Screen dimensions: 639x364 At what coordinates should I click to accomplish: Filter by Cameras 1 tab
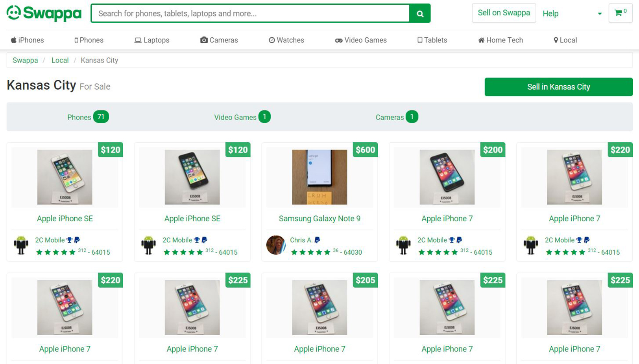click(397, 117)
